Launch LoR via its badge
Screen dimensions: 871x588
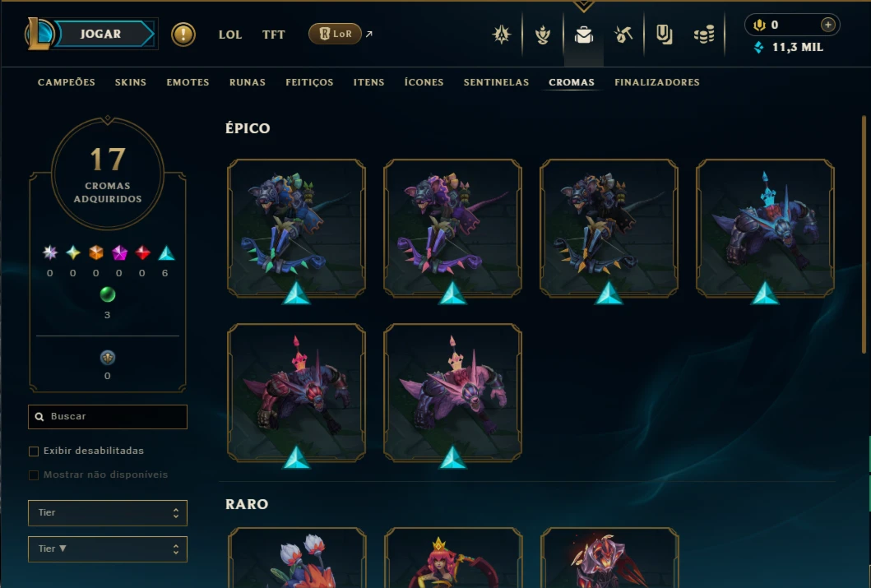pos(335,34)
